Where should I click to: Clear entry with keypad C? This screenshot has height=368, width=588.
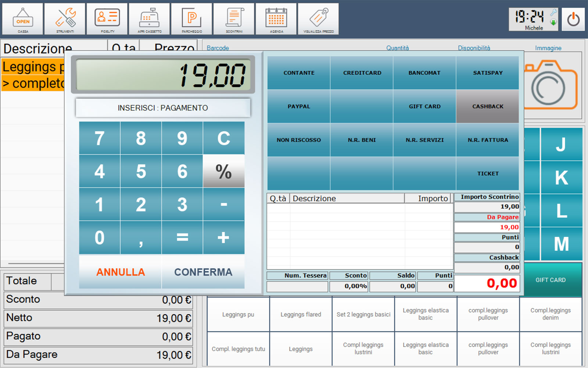click(224, 138)
